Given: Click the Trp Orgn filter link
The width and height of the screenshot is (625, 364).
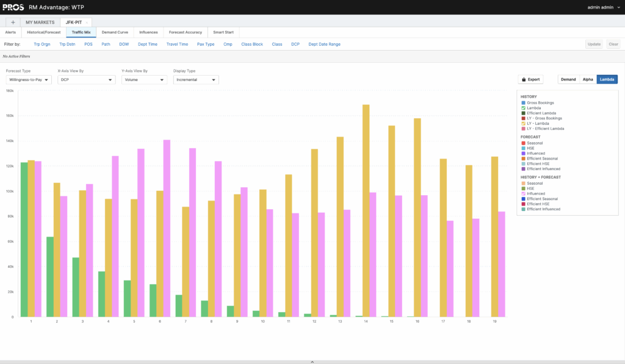Looking at the screenshot, I should pyautogui.click(x=42, y=44).
